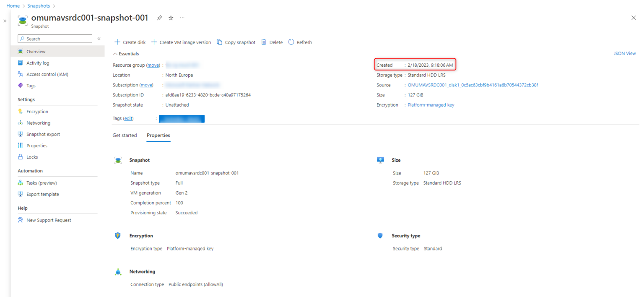The height and width of the screenshot is (297, 644).
Task: Refresh the snapshot overview
Action: [x=300, y=42]
